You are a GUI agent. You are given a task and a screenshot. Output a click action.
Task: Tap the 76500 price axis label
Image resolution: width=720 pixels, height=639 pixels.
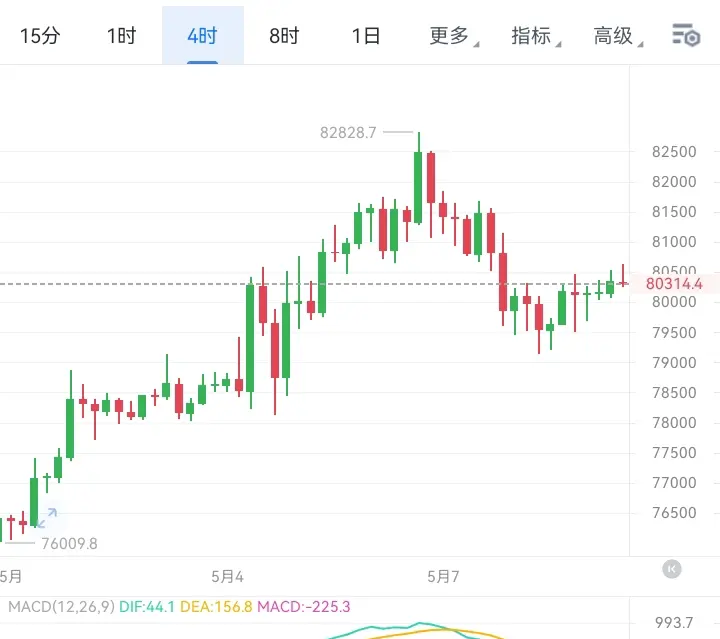coord(674,513)
